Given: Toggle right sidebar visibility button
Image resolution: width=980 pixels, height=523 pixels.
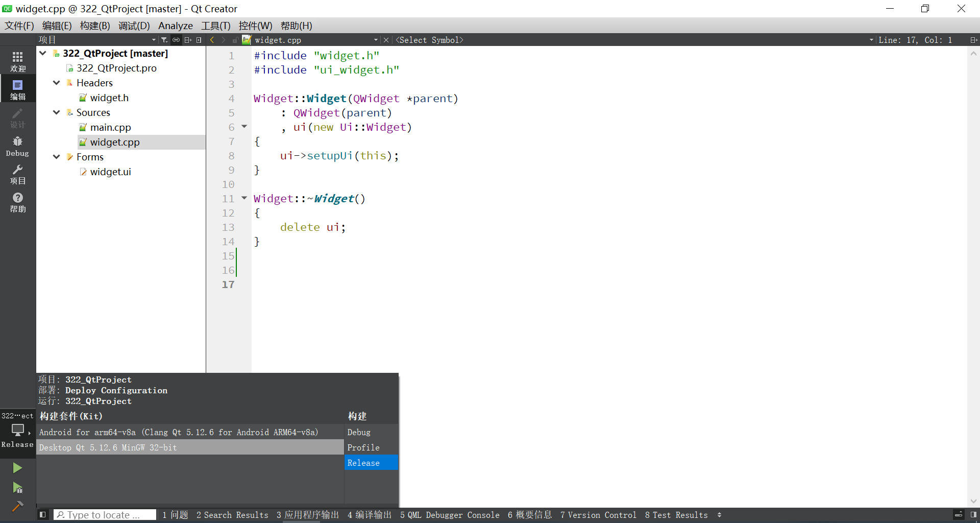Looking at the screenshot, I should (x=973, y=515).
